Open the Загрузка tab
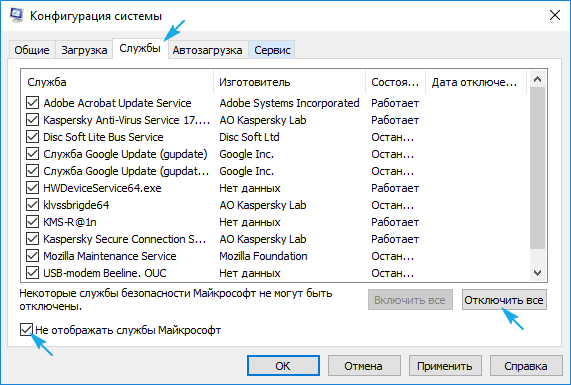Screen dimensions: 571x385 (84, 50)
